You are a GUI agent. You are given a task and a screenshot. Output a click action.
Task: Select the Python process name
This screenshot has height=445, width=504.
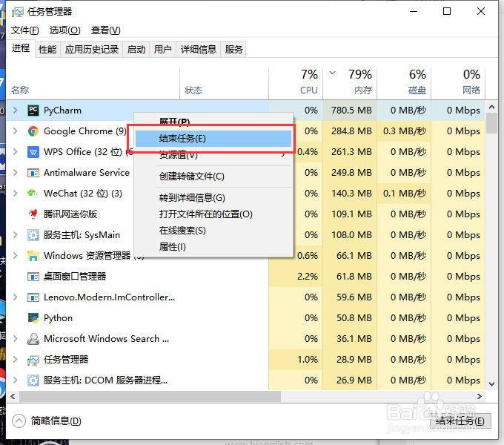point(58,318)
